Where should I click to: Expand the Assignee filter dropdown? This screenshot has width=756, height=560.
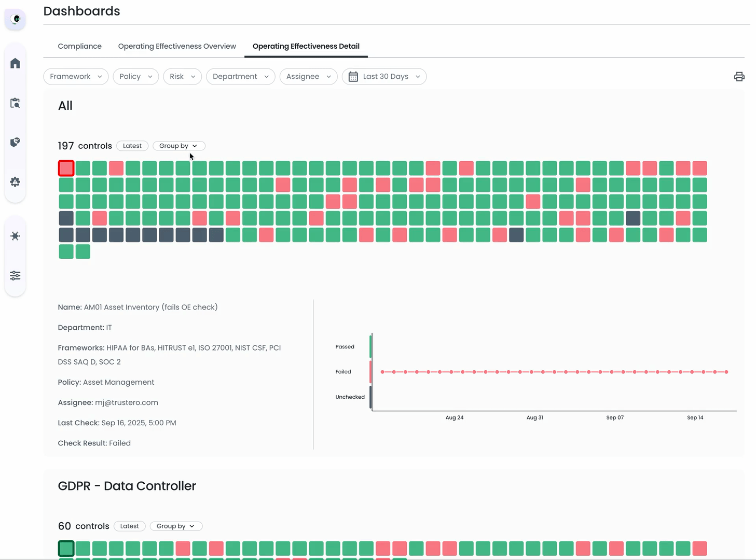tap(308, 77)
